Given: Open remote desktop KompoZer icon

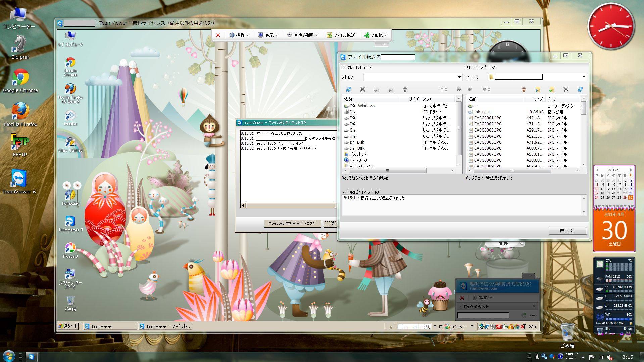Looking at the screenshot, I should coord(70,197).
